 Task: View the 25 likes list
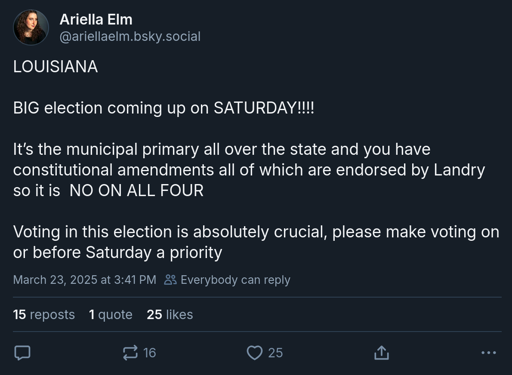[x=170, y=314]
